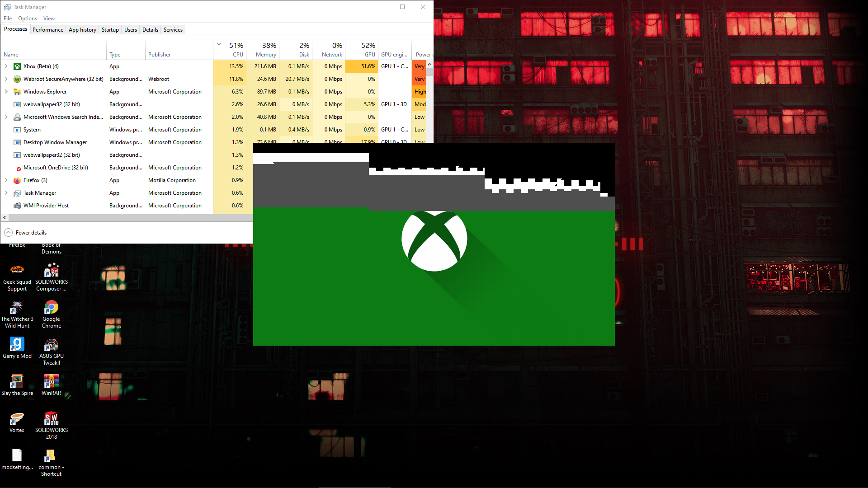Click the Desktop Window Manager icon
The height and width of the screenshot is (488, 868).
17,142
